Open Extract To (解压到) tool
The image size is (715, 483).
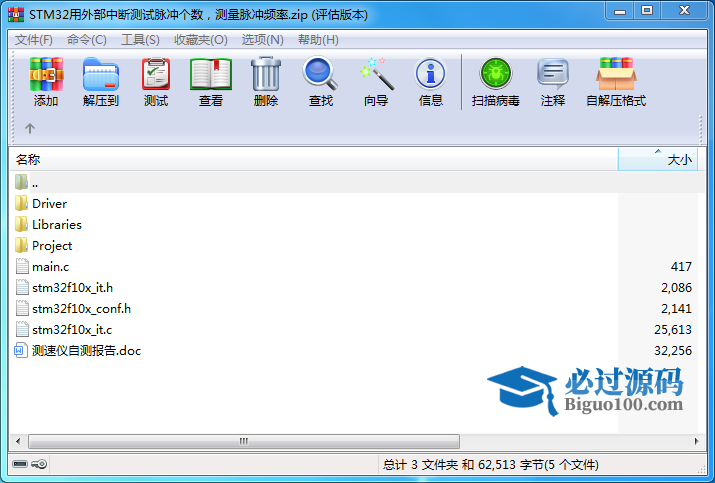point(101,74)
